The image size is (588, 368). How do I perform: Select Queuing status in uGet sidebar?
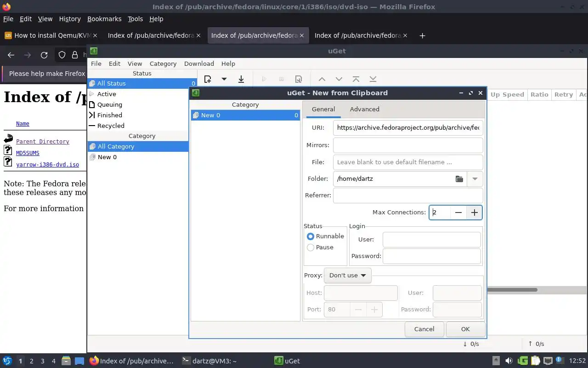pos(142,105)
